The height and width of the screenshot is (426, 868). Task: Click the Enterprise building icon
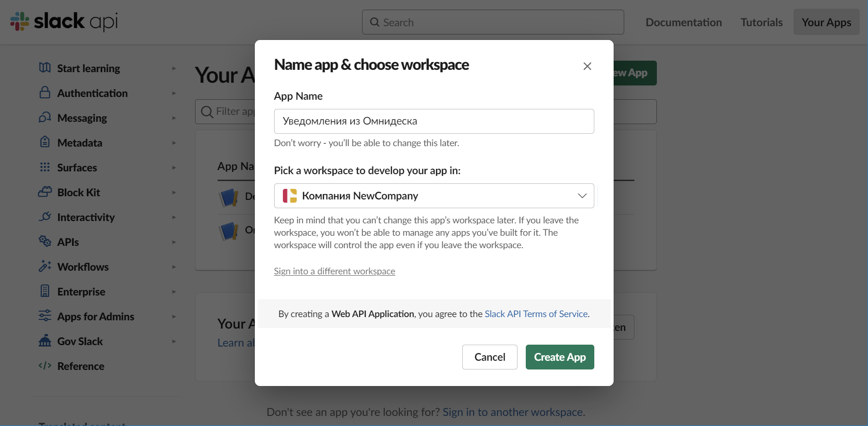45,291
